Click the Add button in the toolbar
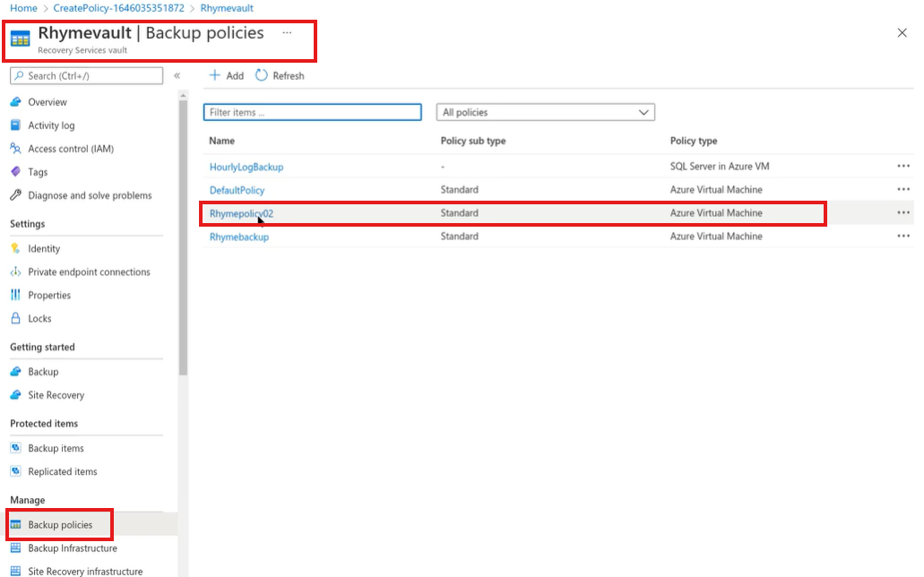 point(227,75)
